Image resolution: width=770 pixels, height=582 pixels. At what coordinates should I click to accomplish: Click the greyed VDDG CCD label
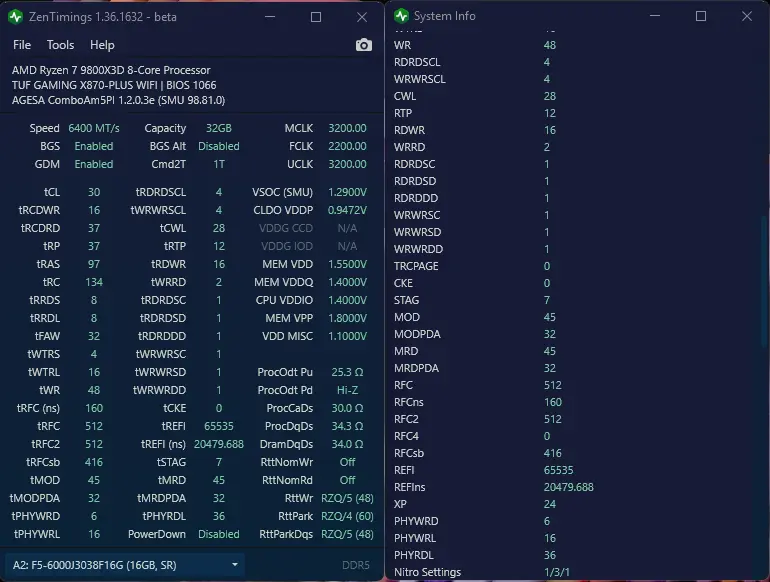(286, 228)
